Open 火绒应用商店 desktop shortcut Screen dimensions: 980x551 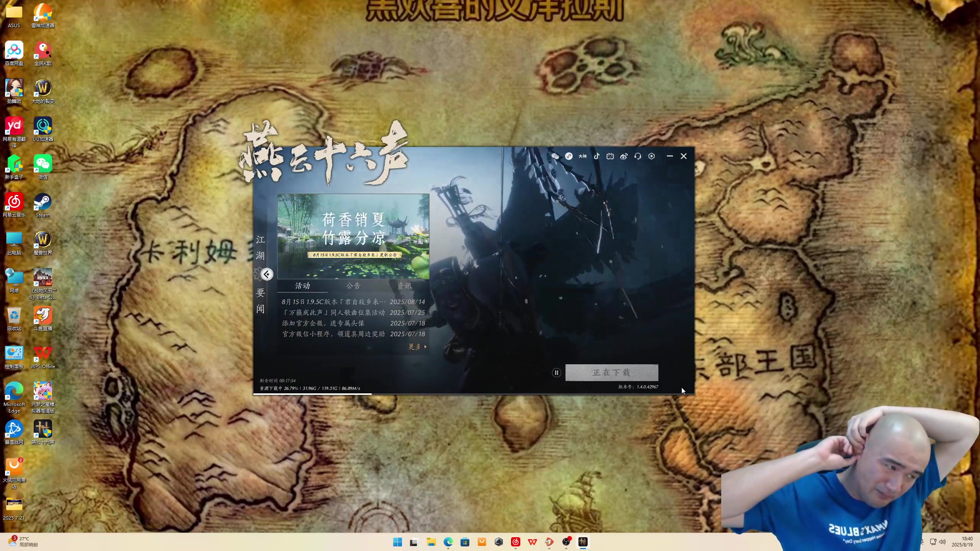point(14,473)
